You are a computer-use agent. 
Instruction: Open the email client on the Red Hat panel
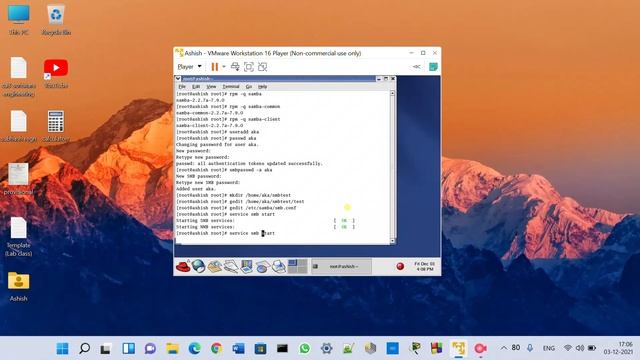(214, 267)
